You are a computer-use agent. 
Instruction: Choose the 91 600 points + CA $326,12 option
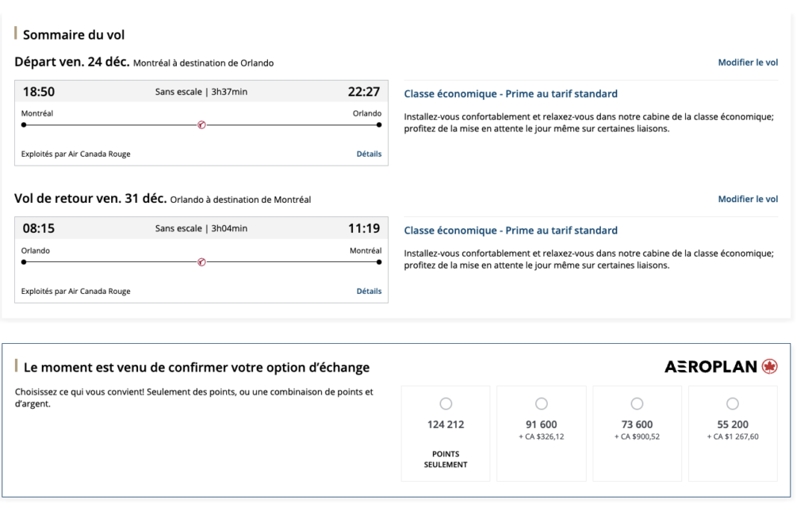point(542,403)
